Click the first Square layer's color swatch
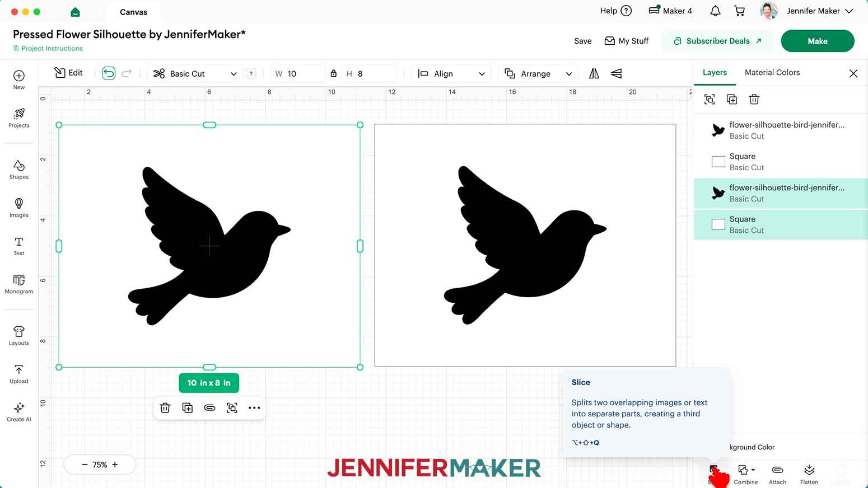Image resolution: width=868 pixels, height=488 pixels. click(718, 162)
